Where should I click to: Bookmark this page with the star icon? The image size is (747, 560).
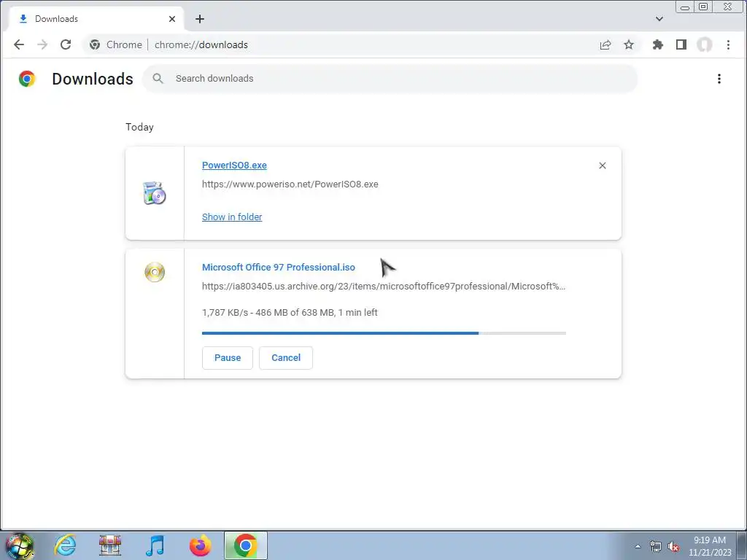coord(629,44)
